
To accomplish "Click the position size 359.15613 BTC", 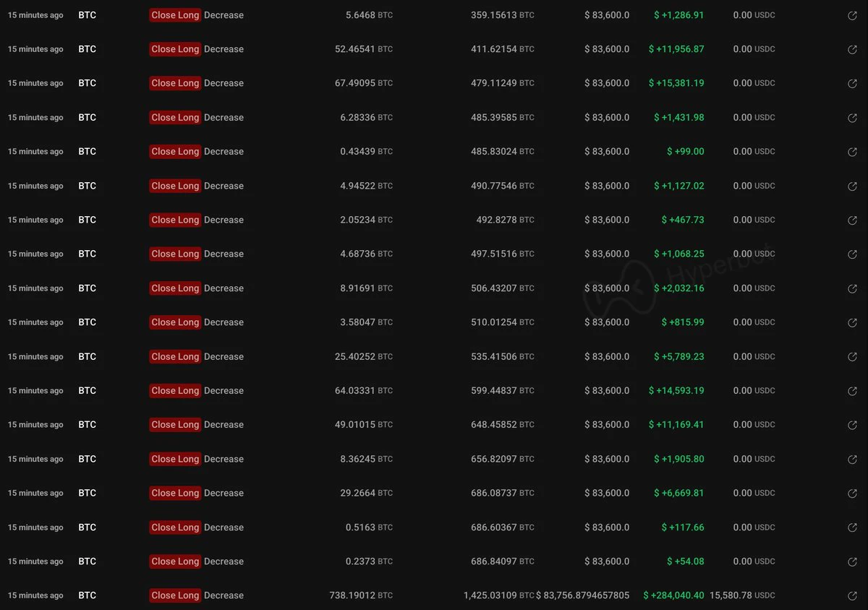I will click(x=503, y=15).
